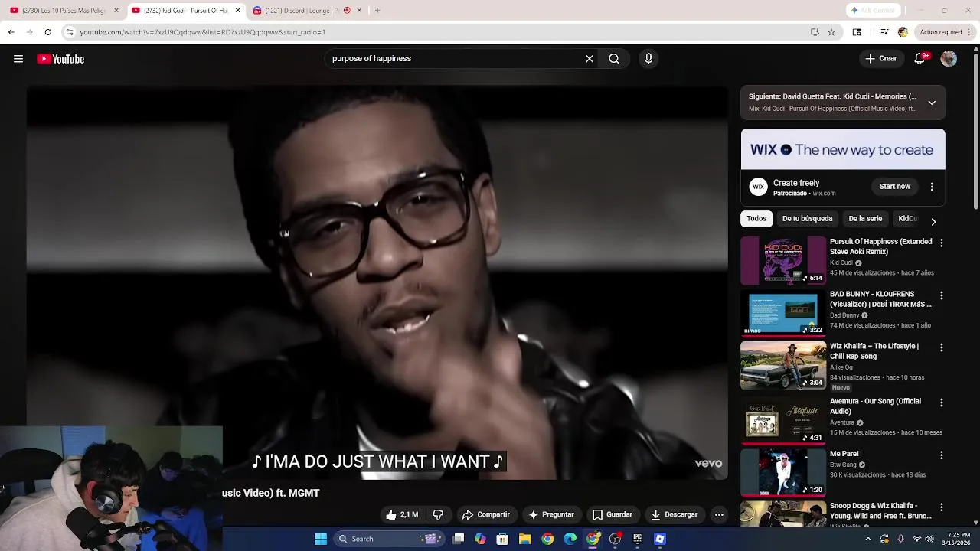Open options for Me Pare! video
This screenshot has height=551, width=980.
[x=942, y=455]
